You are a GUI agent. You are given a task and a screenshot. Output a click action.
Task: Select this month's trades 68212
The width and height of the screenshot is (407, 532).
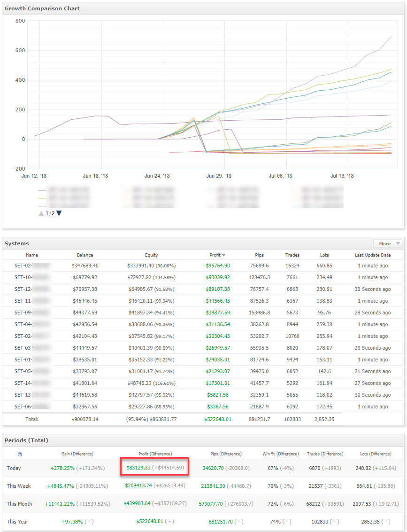pos(314,504)
